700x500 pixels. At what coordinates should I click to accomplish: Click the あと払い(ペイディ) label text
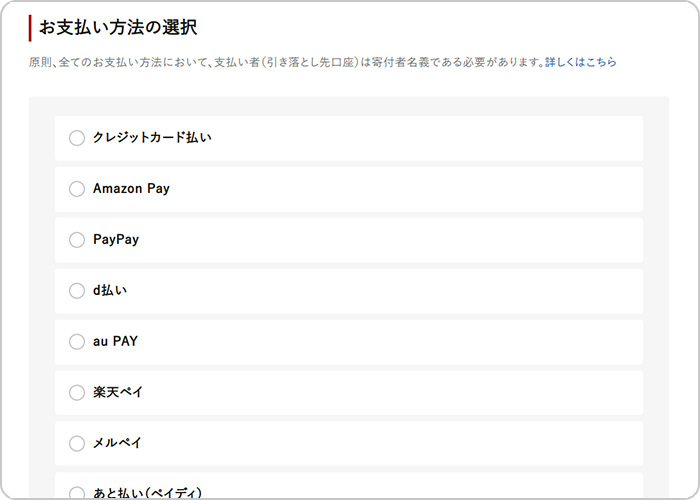click(147, 492)
